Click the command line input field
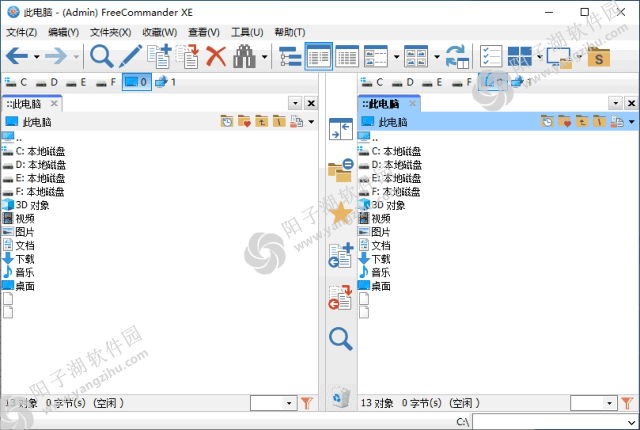 coord(555,421)
